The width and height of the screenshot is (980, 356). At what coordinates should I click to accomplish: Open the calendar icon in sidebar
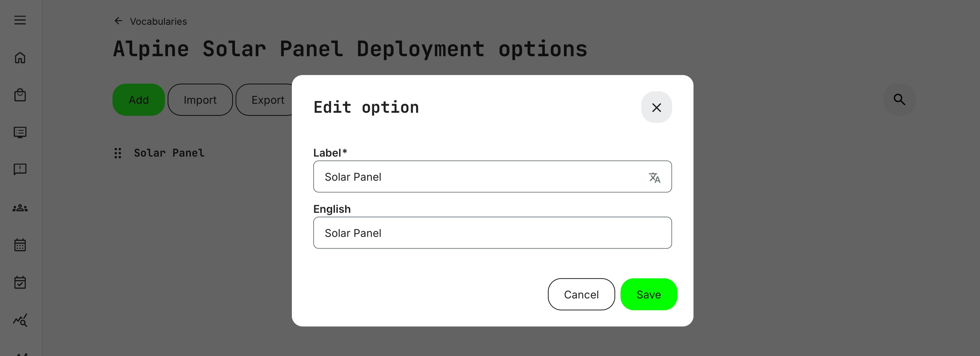pos(20,245)
